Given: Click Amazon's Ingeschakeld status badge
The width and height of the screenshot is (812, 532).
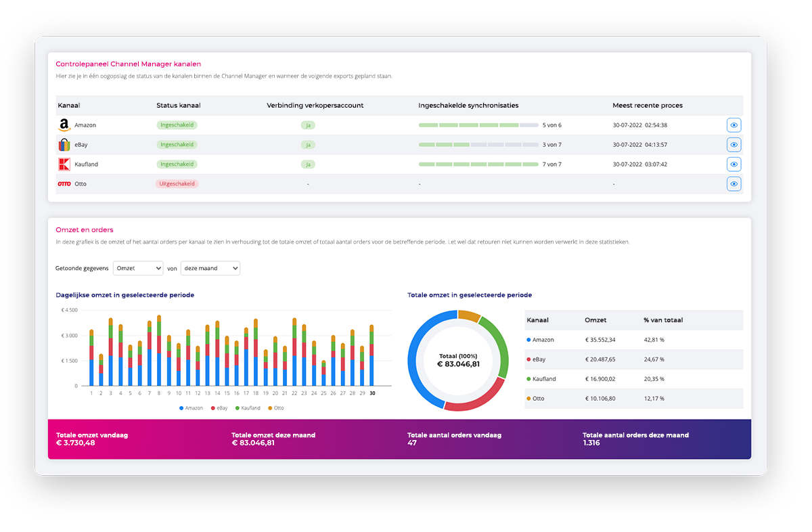Looking at the screenshot, I should coord(177,125).
